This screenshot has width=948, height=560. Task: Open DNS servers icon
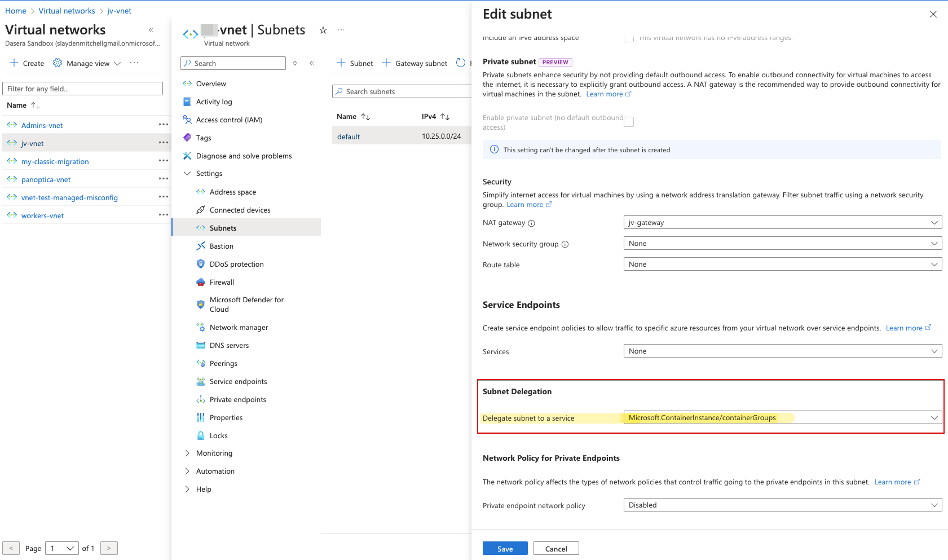pyautogui.click(x=201, y=345)
